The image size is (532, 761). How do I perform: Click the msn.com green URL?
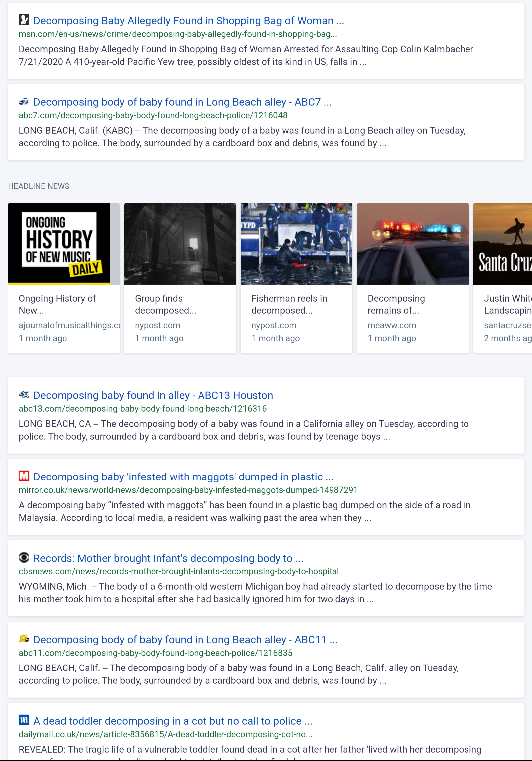coord(178,34)
